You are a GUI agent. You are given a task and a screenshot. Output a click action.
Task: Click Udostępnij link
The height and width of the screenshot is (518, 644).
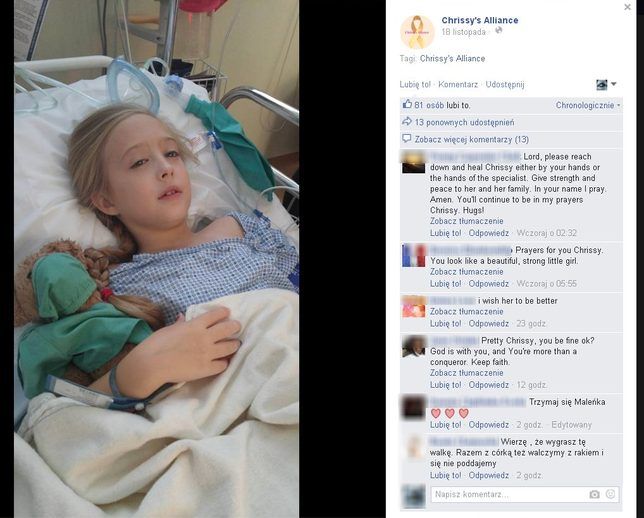coord(505,85)
